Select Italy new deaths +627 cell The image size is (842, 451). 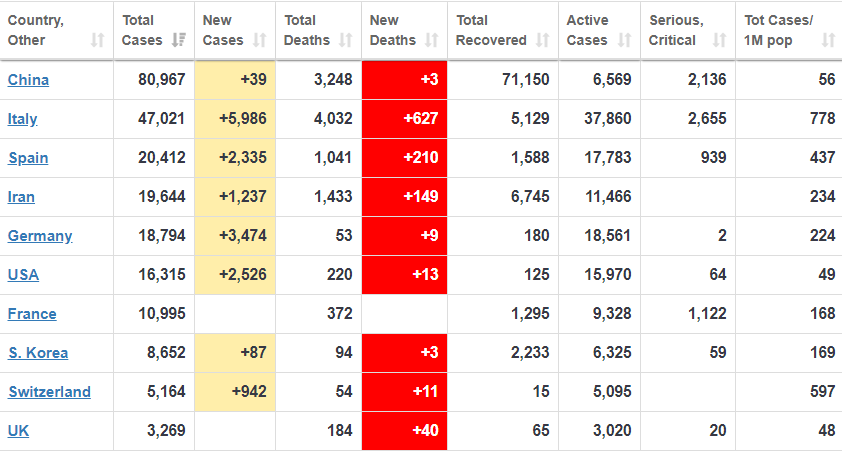pos(404,119)
